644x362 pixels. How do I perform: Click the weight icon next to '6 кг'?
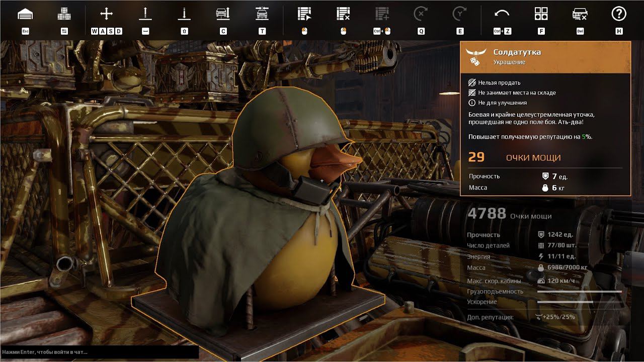pyautogui.click(x=545, y=188)
